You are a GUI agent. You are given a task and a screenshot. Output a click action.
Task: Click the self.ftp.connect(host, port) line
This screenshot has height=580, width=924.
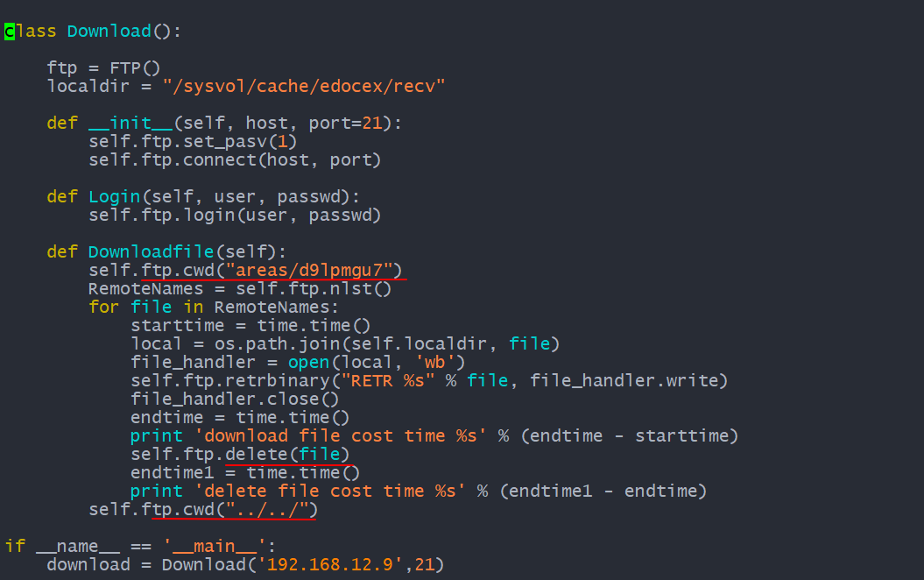click(235, 159)
